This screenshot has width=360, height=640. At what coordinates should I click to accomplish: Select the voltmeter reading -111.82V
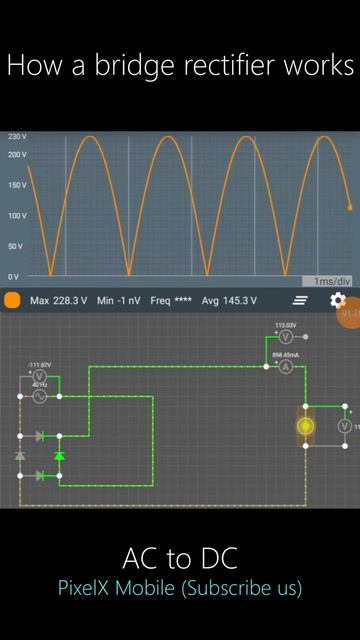(40, 376)
